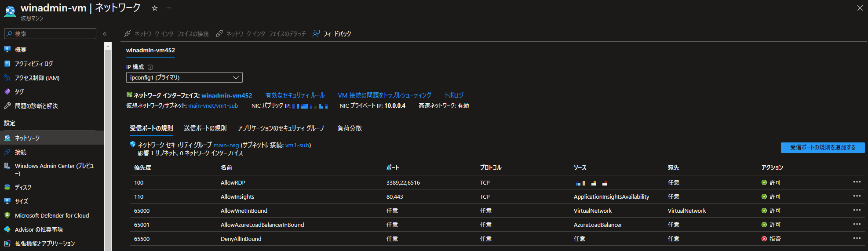
Task: Sort by the 名前 column header
Action: click(x=226, y=168)
